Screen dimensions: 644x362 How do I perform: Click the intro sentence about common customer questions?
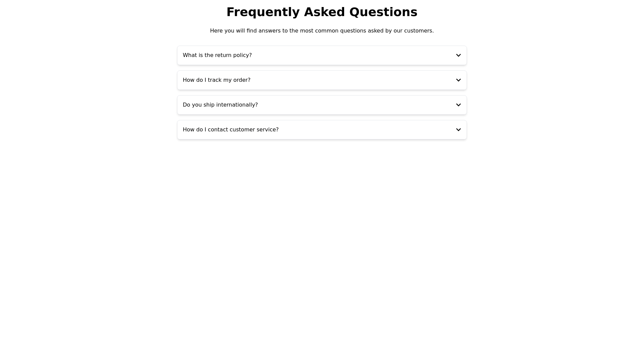(322, 31)
